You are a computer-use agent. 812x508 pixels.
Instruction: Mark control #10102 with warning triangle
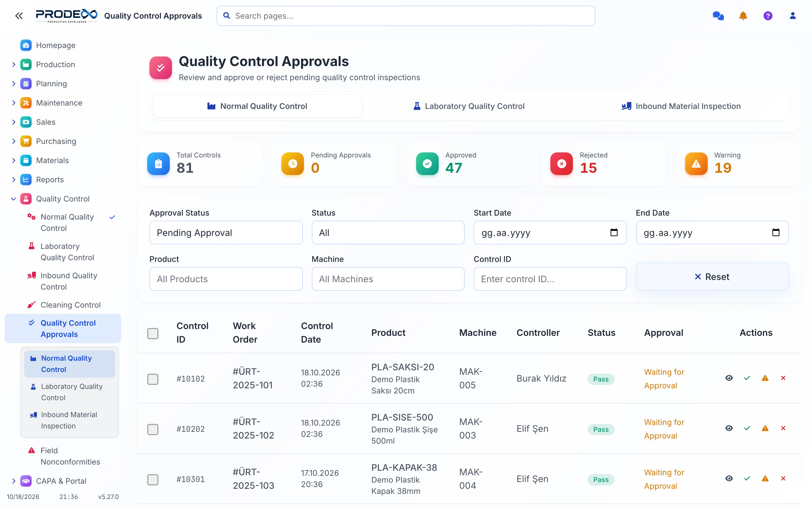765,378
